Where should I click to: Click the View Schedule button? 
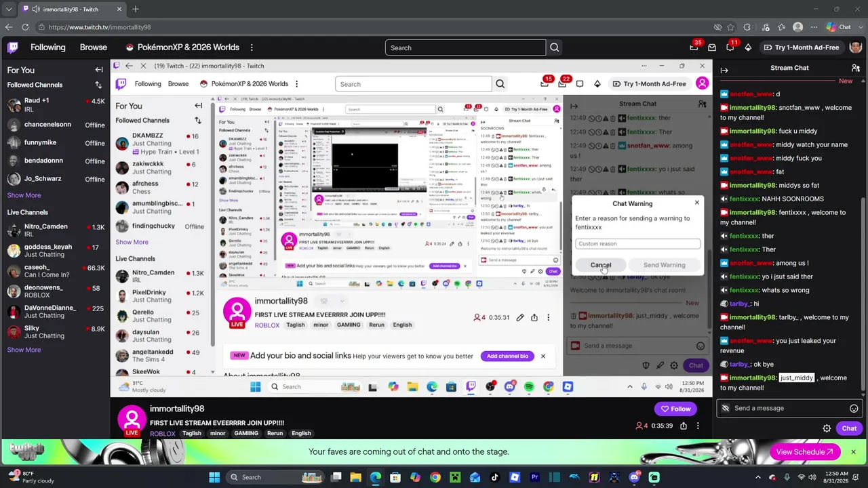pos(805,452)
